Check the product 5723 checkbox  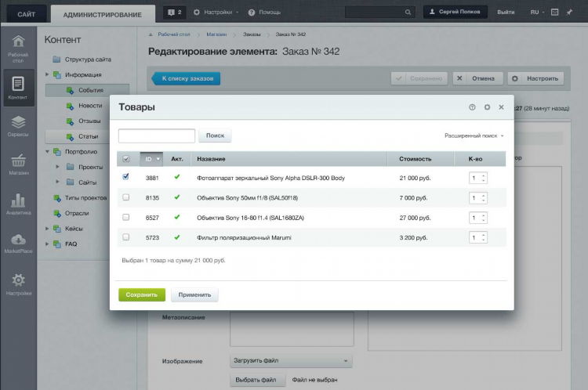[126, 237]
